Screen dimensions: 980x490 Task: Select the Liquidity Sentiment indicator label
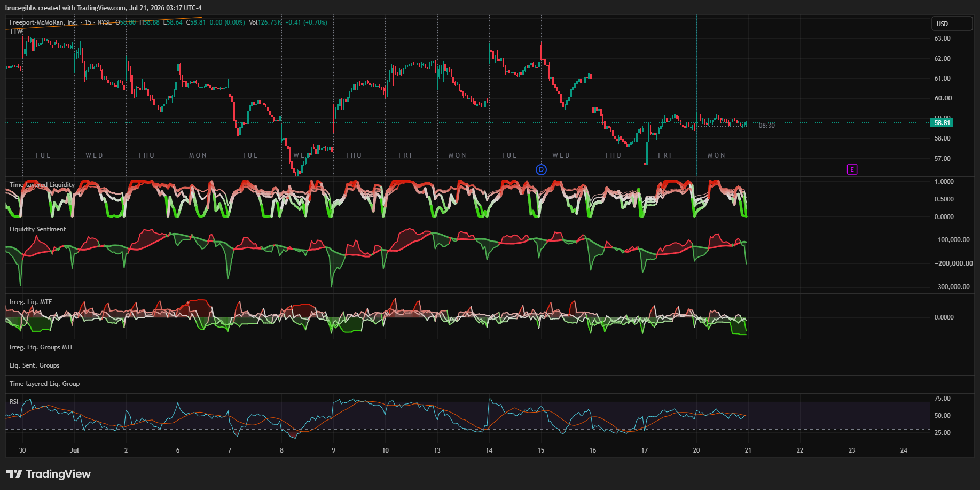38,229
